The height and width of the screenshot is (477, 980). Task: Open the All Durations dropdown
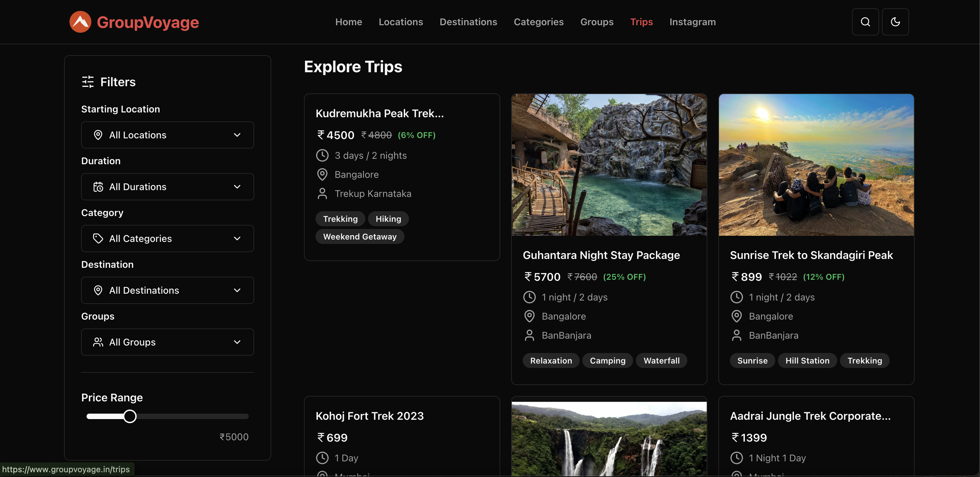coord(167,187)
